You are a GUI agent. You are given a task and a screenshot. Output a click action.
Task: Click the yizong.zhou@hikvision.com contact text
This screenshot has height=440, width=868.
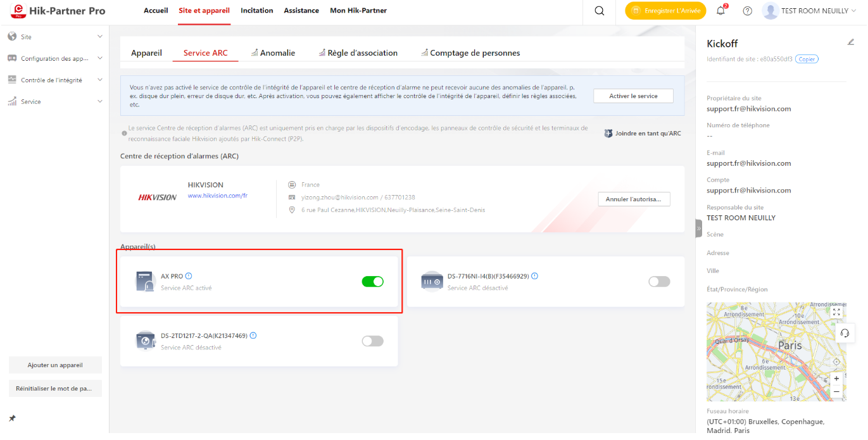pos(340,198)
